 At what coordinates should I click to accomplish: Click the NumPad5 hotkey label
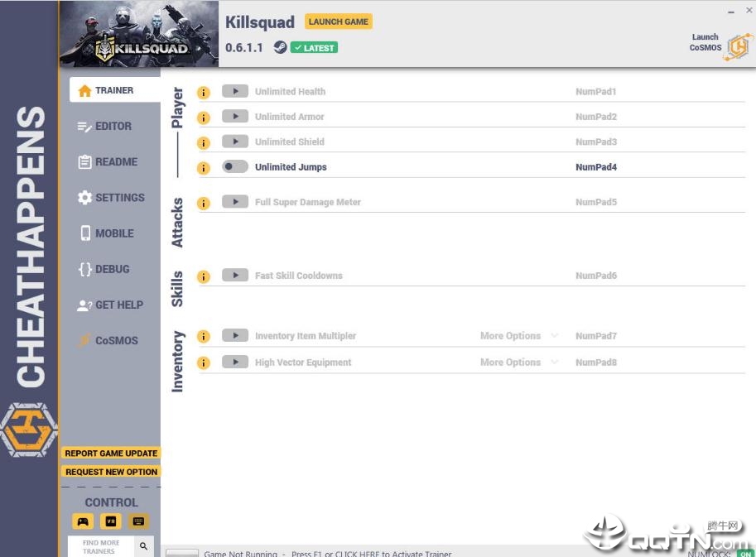click(x=596, y=203)
